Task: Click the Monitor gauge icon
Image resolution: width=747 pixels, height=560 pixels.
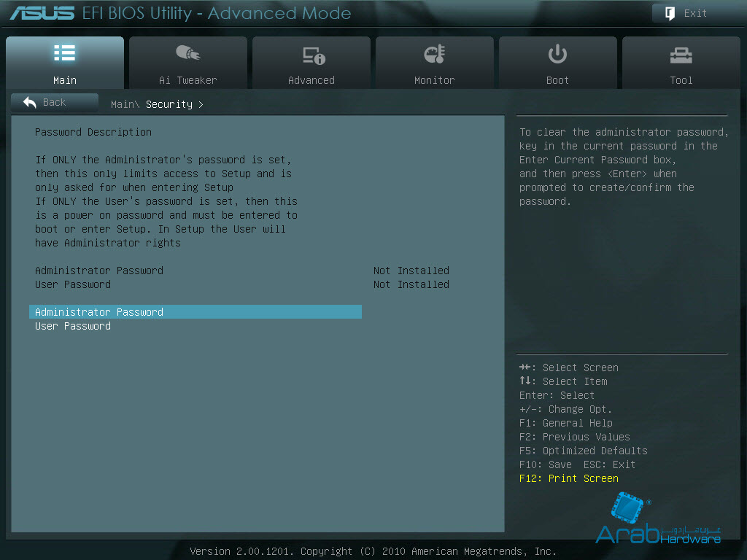Action: point(435,54)
